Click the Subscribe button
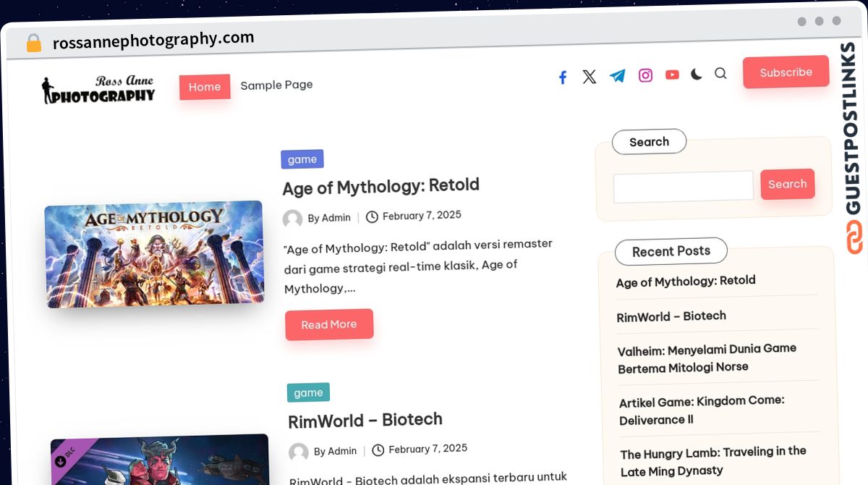 tap(786, 72)
